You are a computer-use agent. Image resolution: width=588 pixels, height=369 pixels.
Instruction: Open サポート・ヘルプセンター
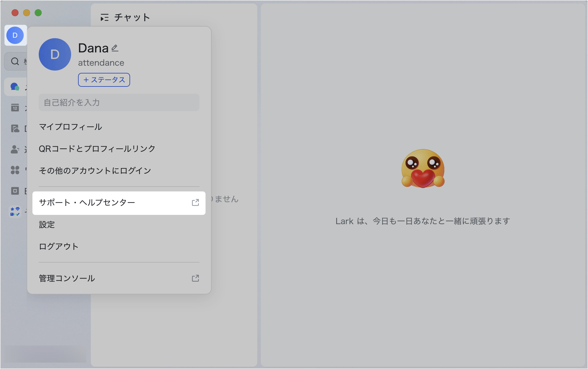click(87, 202)
